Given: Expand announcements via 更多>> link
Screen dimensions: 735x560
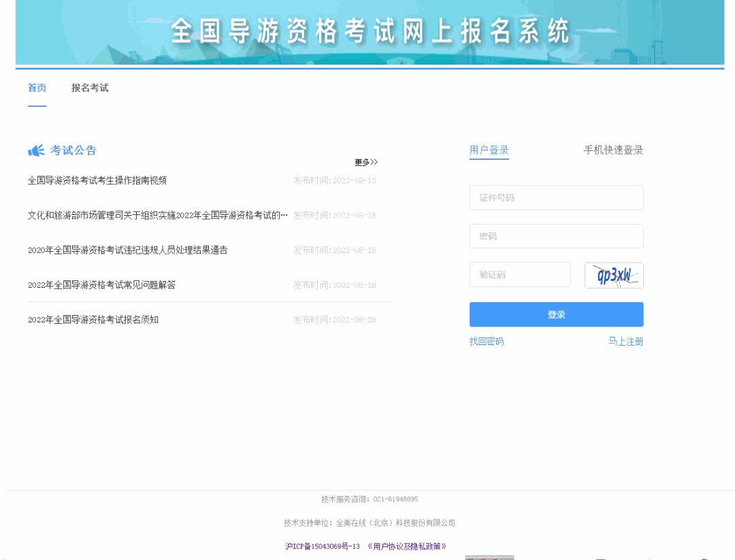Looking at the screenshot, I should 365,162.
